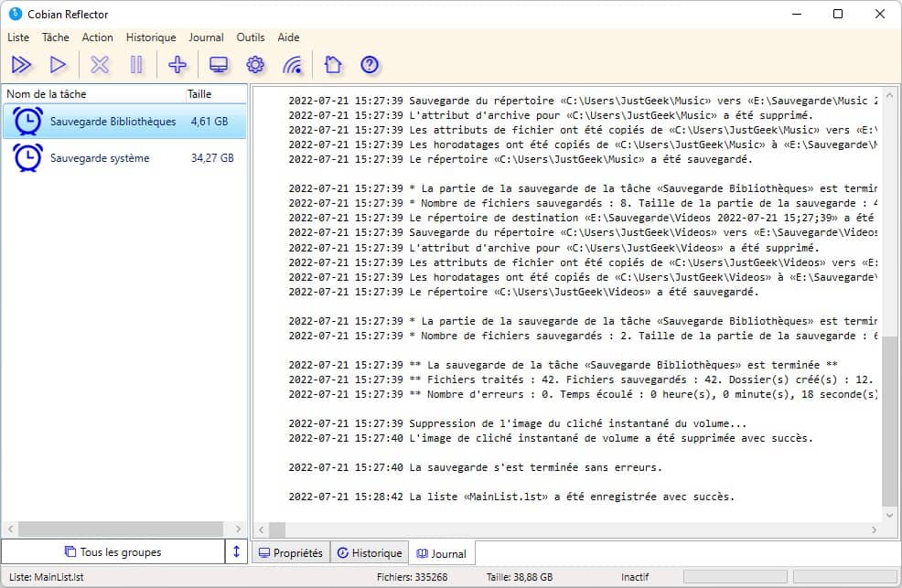
Task: Click log line 'Le répertoire Music a été sauvegardé'
Action: pos(521,159)
